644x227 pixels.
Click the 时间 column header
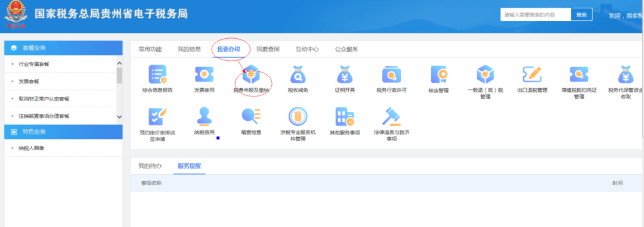pos(617,183)
